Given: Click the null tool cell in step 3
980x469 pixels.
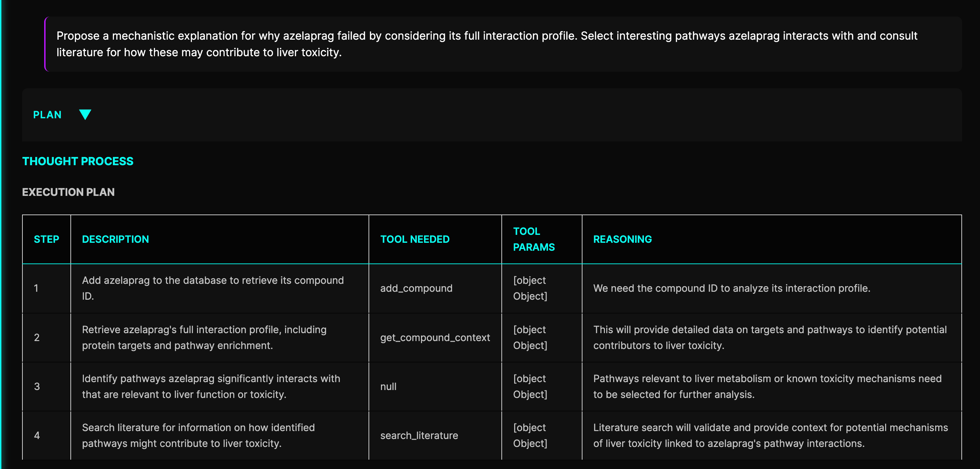Looking at the screenshot, I should [x=388, y=387].
